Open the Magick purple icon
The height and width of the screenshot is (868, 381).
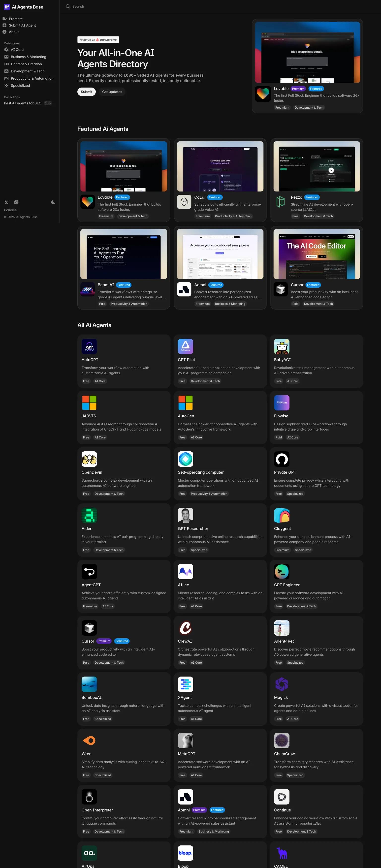click(x=282, y=684)
